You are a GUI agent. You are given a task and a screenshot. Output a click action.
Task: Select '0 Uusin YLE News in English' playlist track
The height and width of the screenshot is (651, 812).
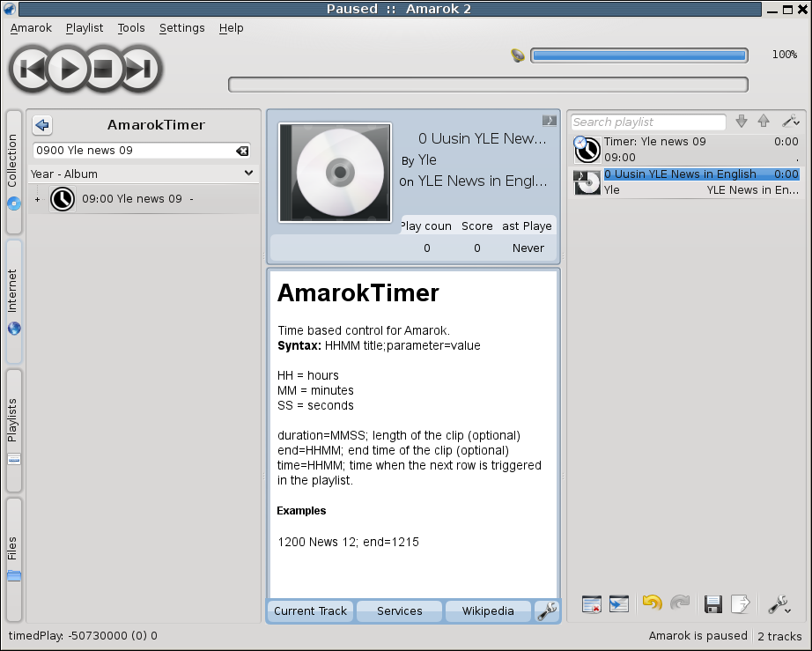click(686, 182)
